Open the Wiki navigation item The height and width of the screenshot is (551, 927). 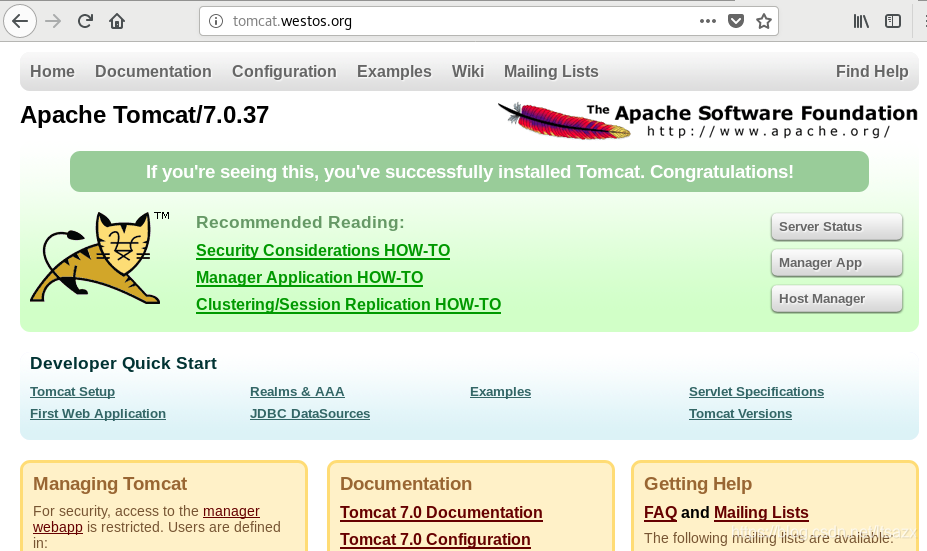pos(468,72)
